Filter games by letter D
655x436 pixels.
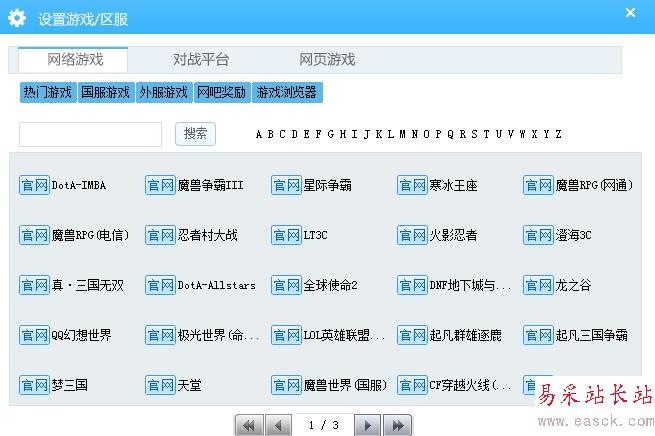click(295, 134)
